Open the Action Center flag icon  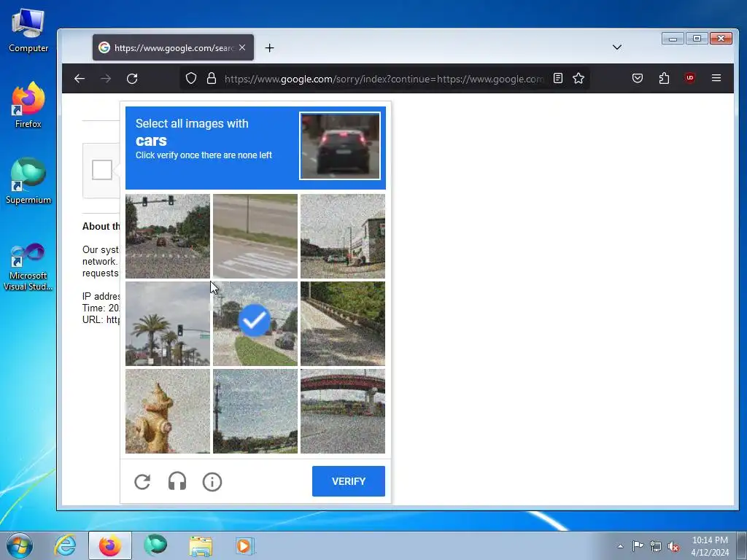(638, 546)
